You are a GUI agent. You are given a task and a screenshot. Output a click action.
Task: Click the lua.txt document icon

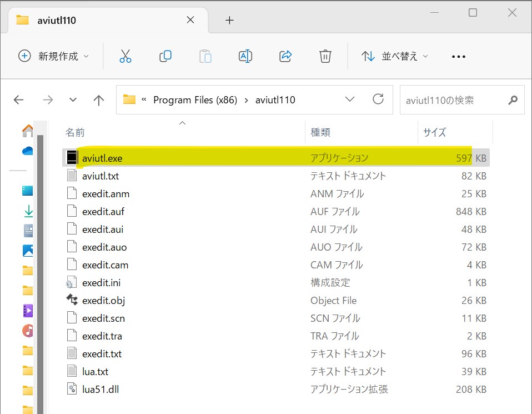[72, 371]
